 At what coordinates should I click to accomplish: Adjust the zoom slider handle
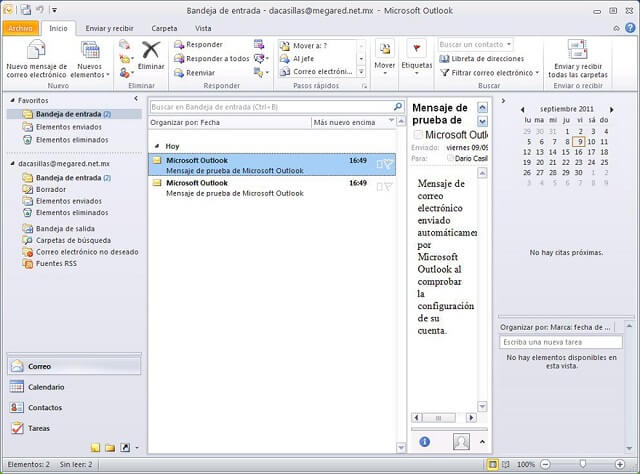[x=583, y=464]
